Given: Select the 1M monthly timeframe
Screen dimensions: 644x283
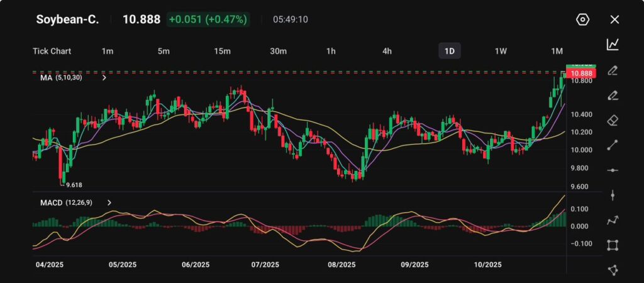Looking at the screenshot, I should (557, 51).
